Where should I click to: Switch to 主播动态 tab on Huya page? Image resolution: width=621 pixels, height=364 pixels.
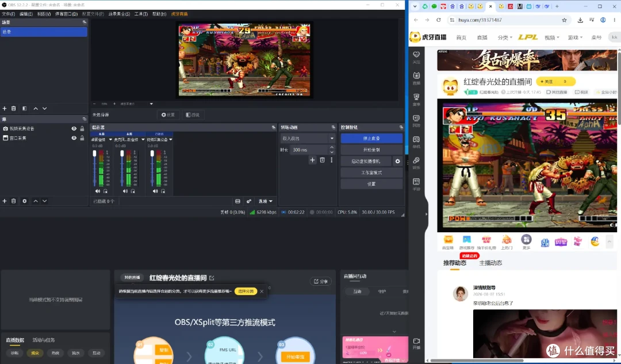[x=490, y=263]
